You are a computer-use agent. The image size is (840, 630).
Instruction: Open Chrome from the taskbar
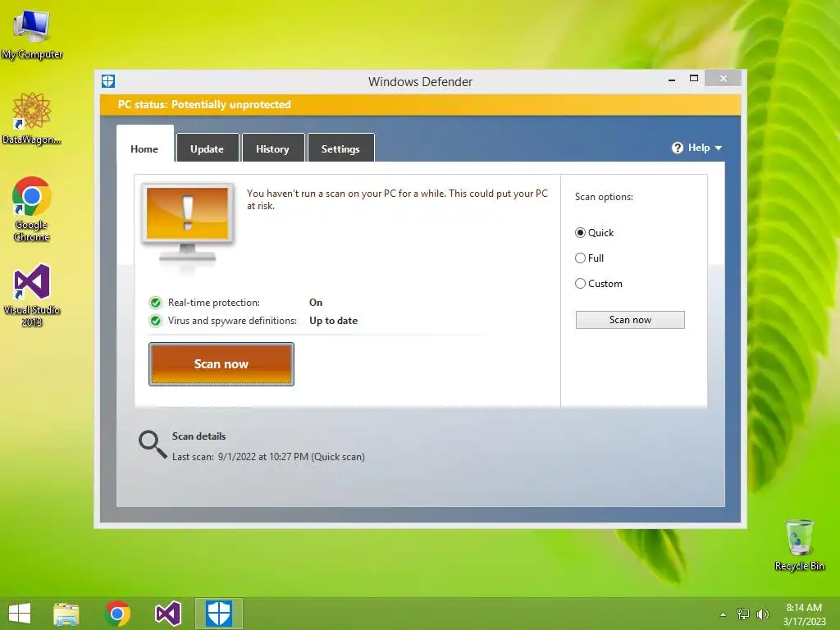coord(117,614)
